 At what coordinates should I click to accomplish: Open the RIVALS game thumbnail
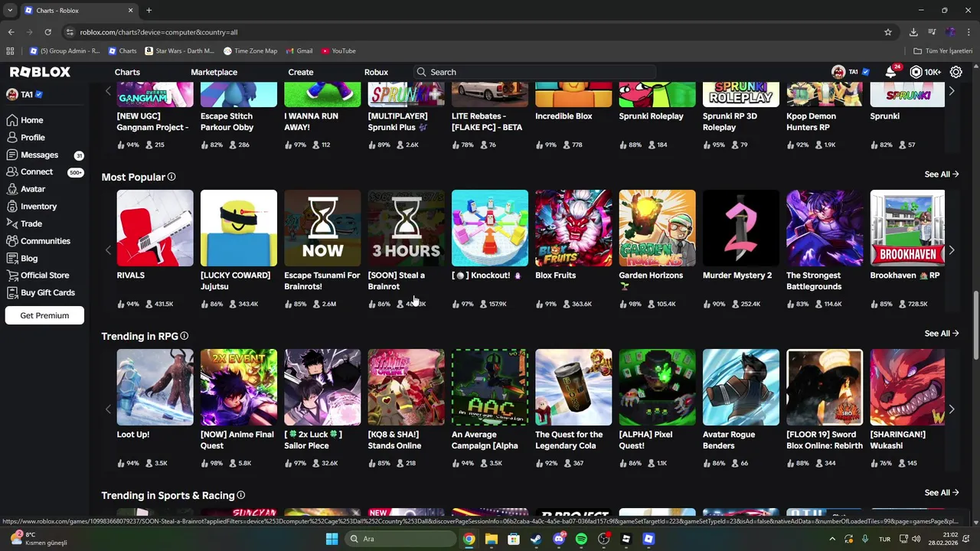click(x=155, y=228)
